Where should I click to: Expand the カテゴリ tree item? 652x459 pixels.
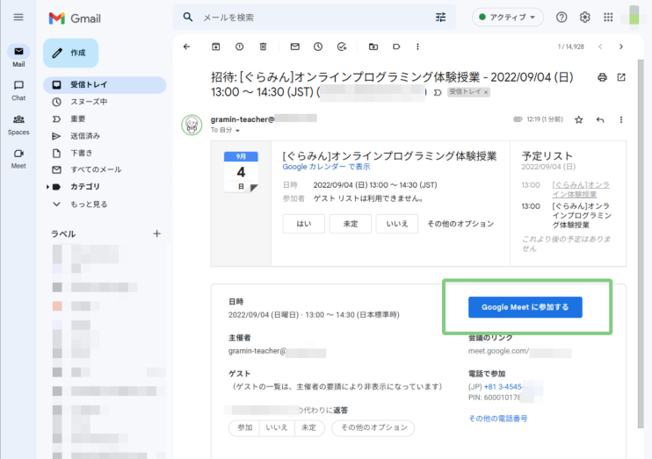coord(48,187)
